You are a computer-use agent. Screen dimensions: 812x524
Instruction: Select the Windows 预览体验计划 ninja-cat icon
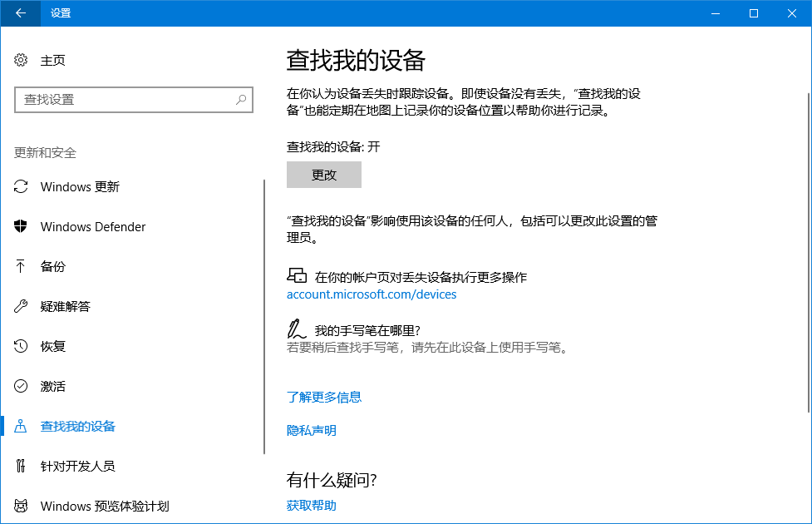click(x=20, y=506)
